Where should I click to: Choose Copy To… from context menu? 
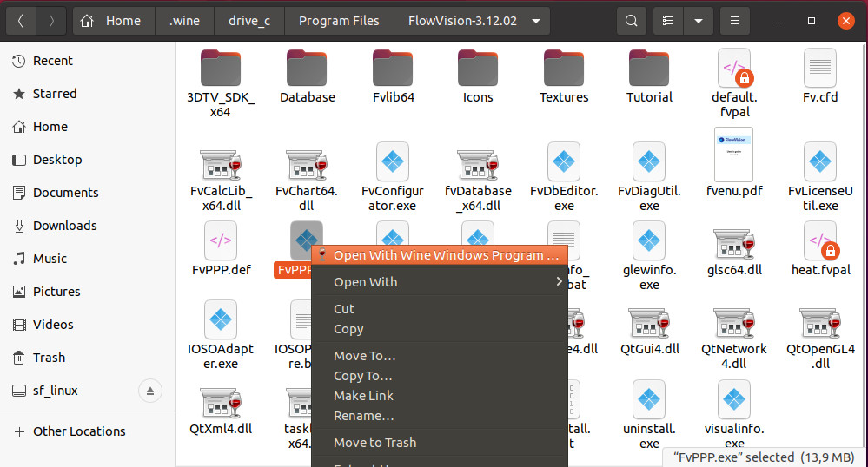[x=440, y=376]
